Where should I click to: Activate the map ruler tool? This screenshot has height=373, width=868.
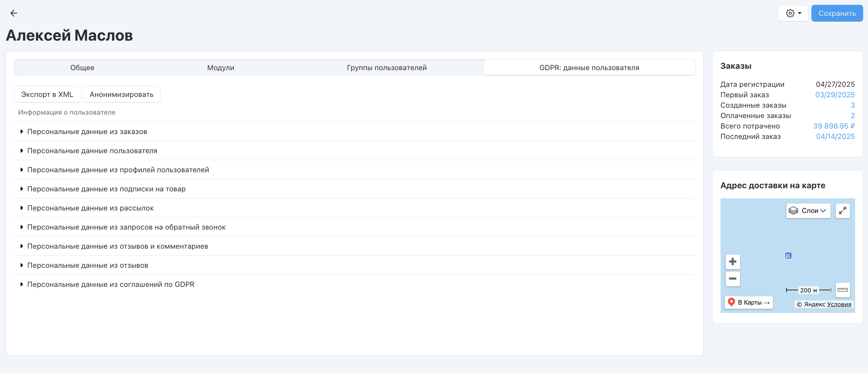[842, 290]
